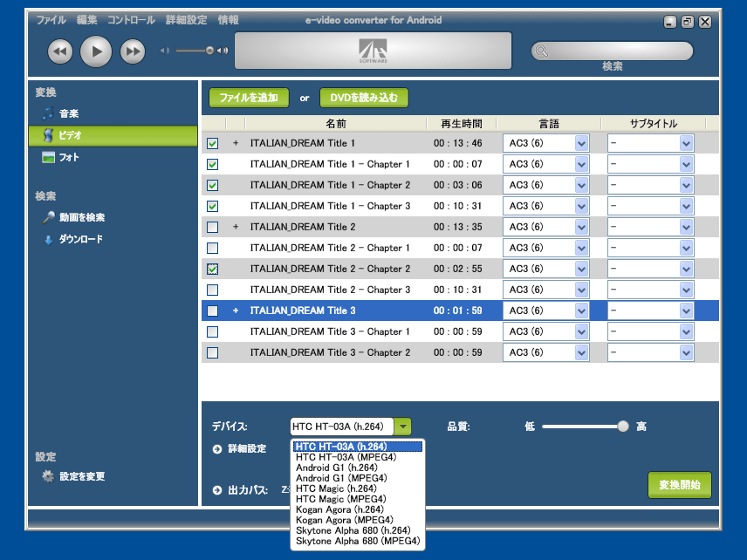Choose Skytone Alpha 680 (h.264) from list
The height and width of the screenshot is (560, 747).
coord(353,530)
